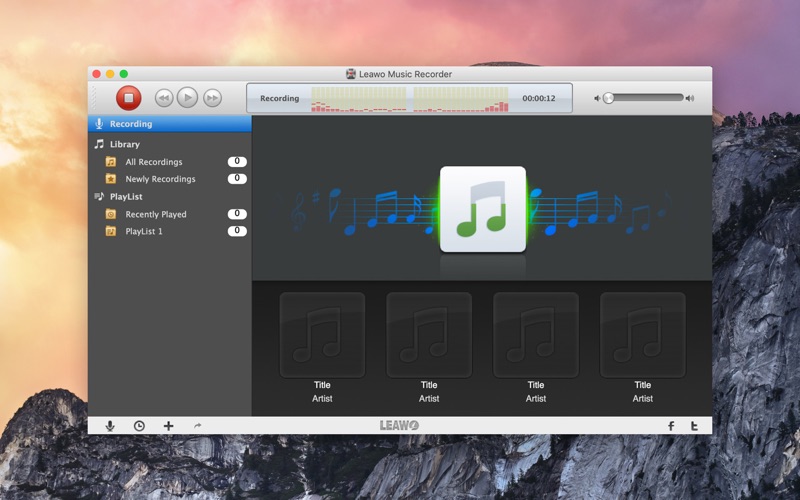Image resolution: width=800 pixels, height=500 pixels.
Task: Click the microphone icon beside Recording
Action: pos(99,123)
